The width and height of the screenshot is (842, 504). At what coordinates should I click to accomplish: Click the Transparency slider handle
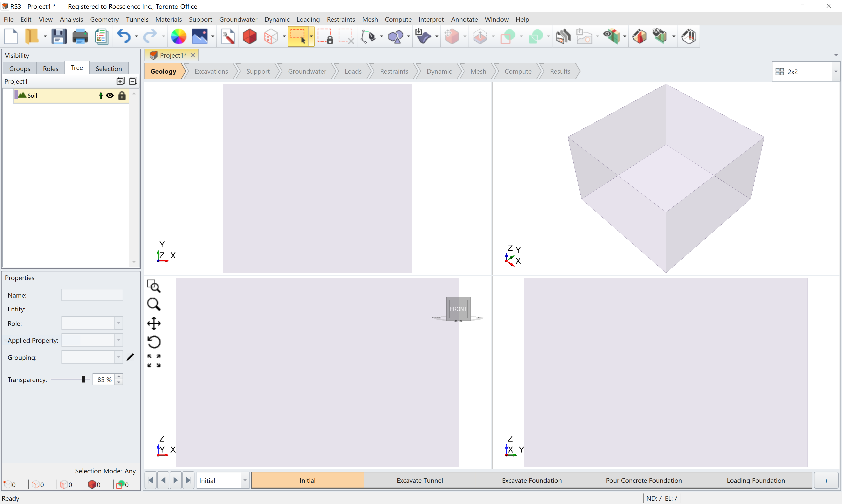click(x=83, y=379)
